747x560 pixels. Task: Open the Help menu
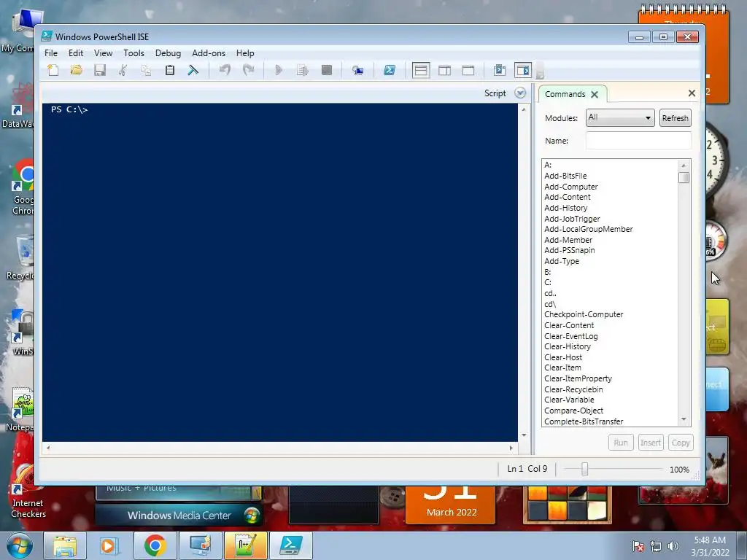click(x=245, y=53)
